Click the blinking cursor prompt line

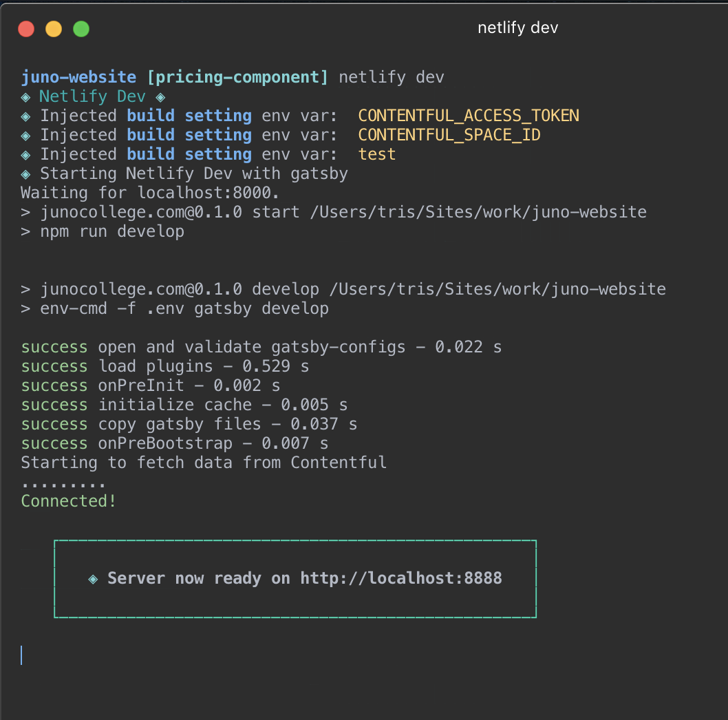point(21,655)
